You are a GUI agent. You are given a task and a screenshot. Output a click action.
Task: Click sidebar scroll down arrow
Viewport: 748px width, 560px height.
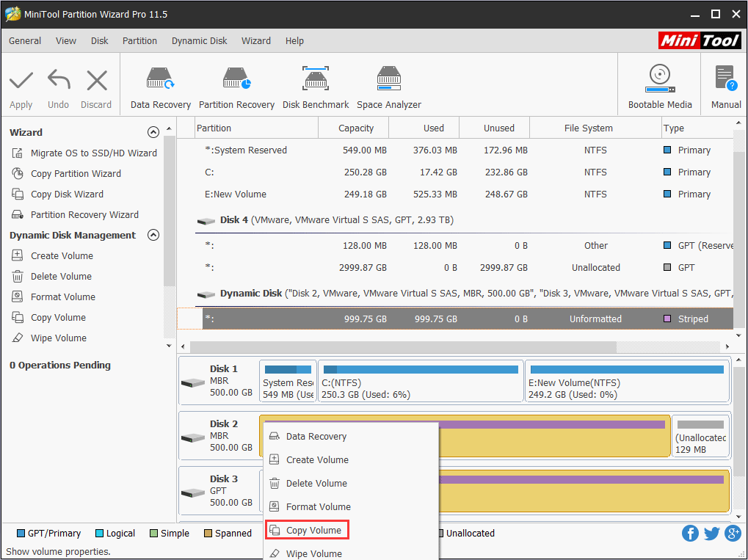pyautogui.click(x=169, y=346)
